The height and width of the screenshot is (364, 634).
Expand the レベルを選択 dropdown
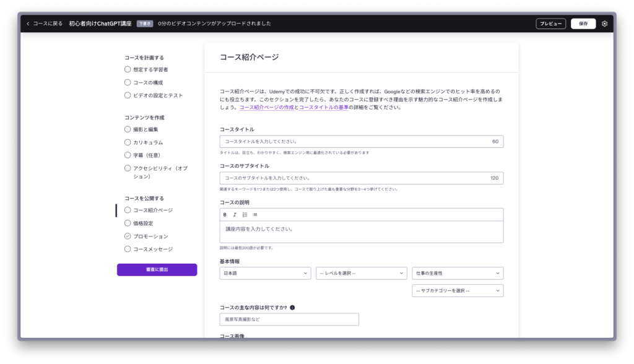pos(361,273)
